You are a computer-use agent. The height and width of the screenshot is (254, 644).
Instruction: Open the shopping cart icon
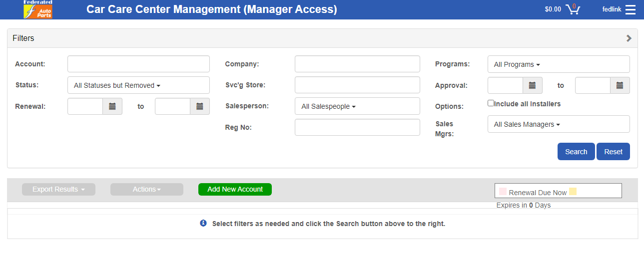[x=573, y=9]
